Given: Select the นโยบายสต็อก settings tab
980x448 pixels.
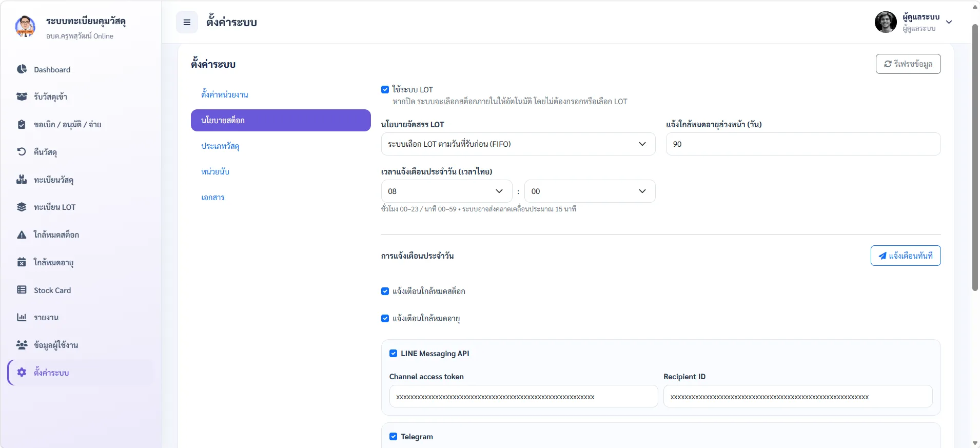Looking at the screenshot, I should [281, 120].
